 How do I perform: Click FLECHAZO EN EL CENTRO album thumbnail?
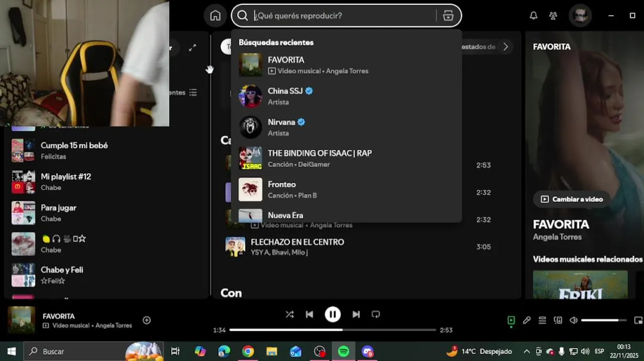(235, 247)
